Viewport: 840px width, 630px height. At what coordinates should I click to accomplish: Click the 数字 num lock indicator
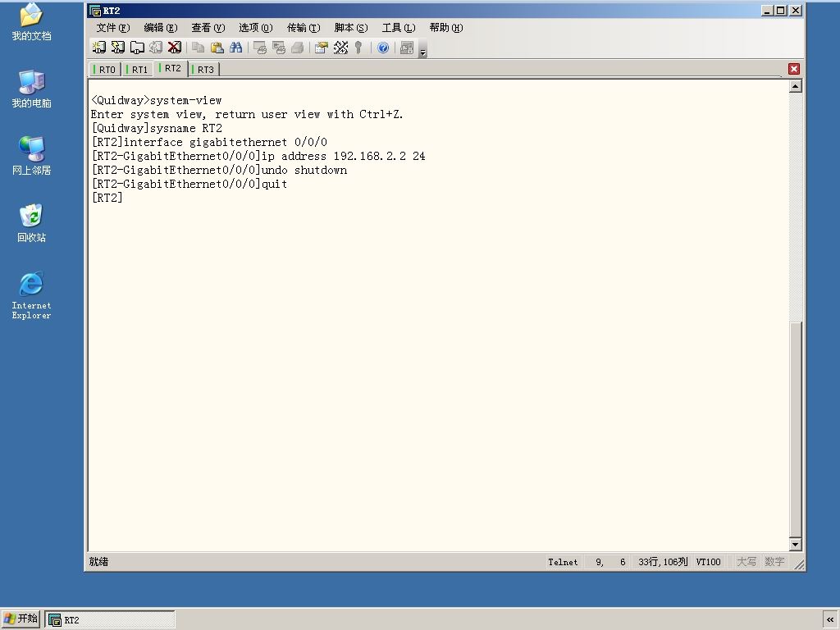pyautogui.click(x=774, y=562)
